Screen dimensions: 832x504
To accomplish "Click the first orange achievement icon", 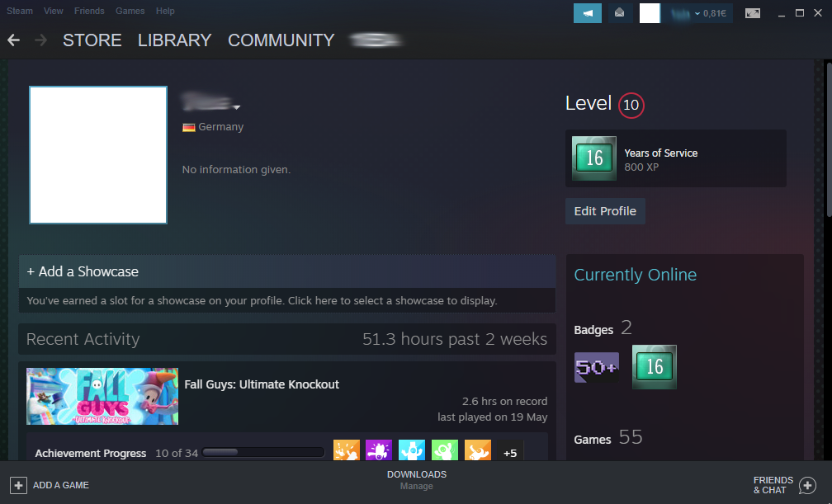I will [347, 450].
